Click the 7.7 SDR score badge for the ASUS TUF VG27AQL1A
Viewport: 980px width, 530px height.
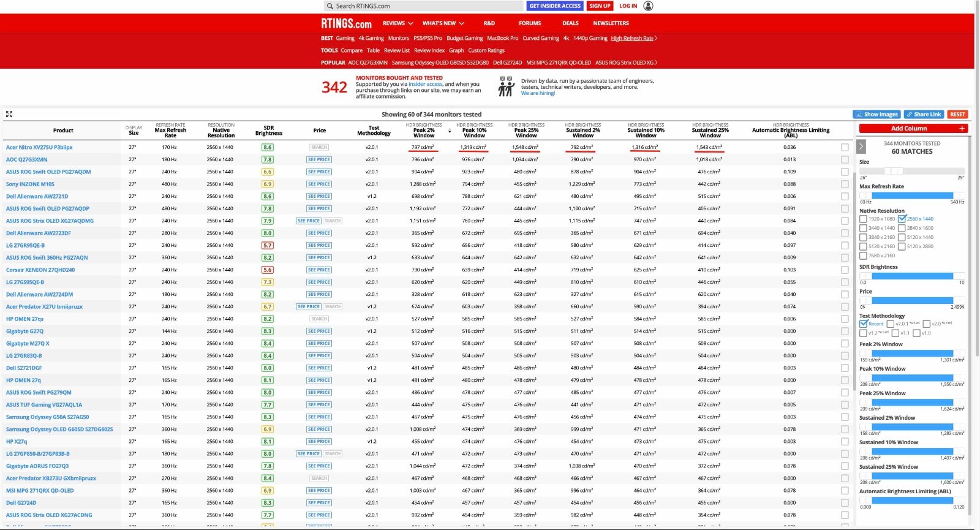[268, 404]
